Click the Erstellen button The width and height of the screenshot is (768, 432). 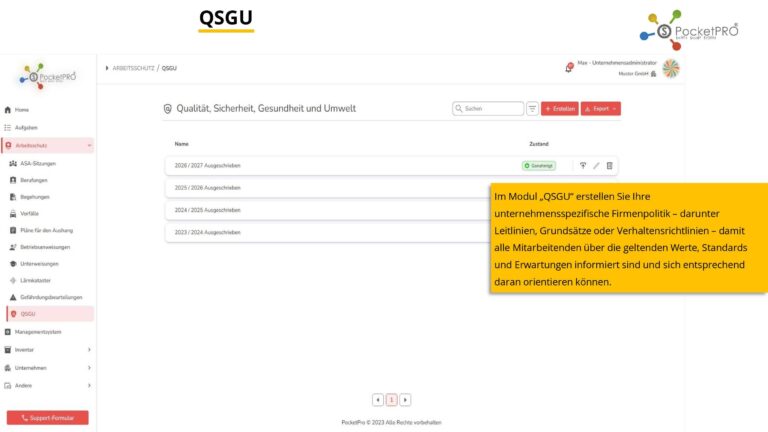point(560,108)
